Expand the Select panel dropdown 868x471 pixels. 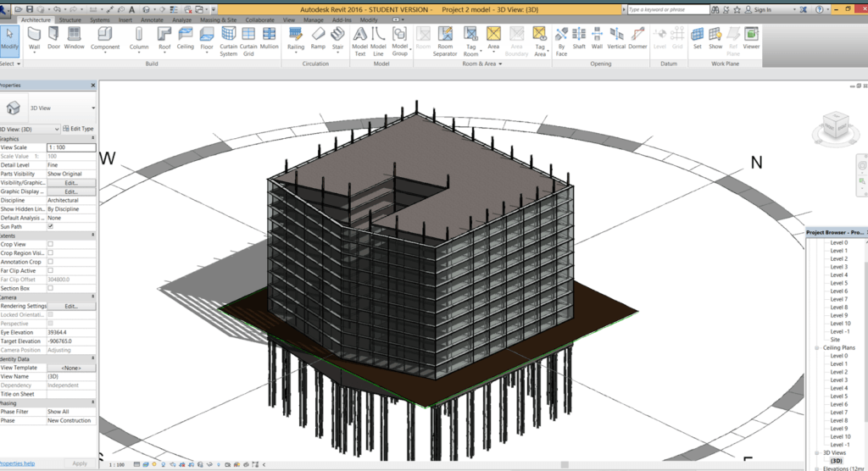click(10, 64)
